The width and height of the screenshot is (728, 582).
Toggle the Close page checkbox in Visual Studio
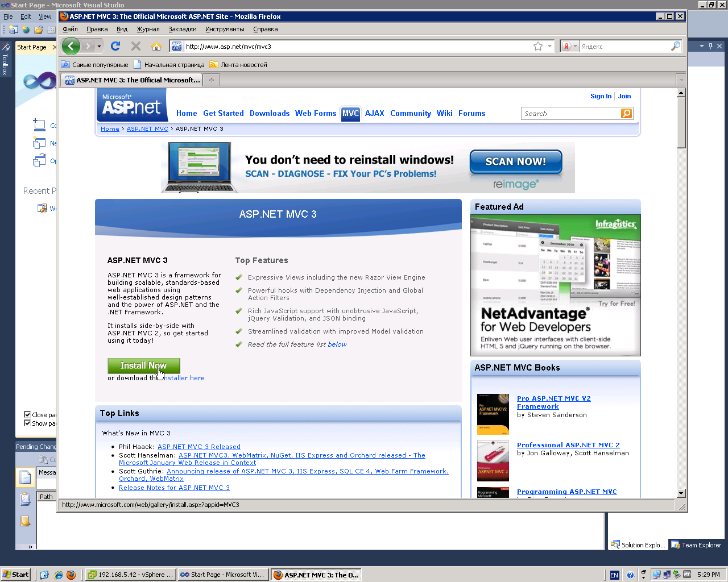(27, 414)
